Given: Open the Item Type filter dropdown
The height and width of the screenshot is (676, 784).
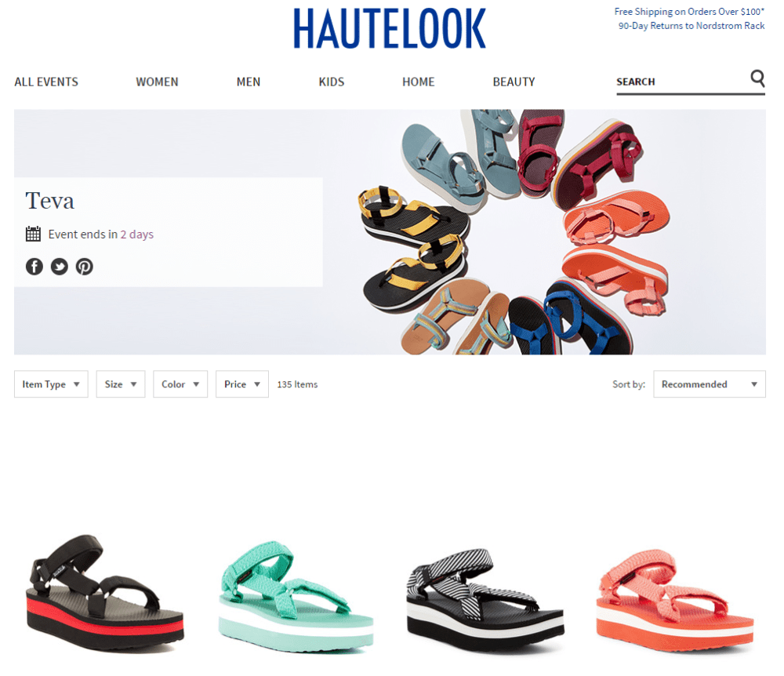Looking at the screenshot, I should (51, 384).
